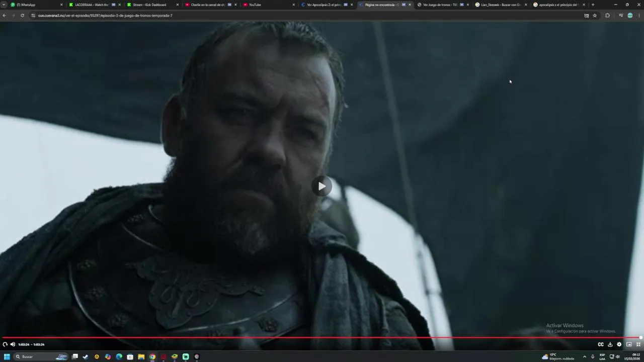Close the Stream - Kick Dashboard tab
Viewport: 644px width, 362px height.
point(177,5)
